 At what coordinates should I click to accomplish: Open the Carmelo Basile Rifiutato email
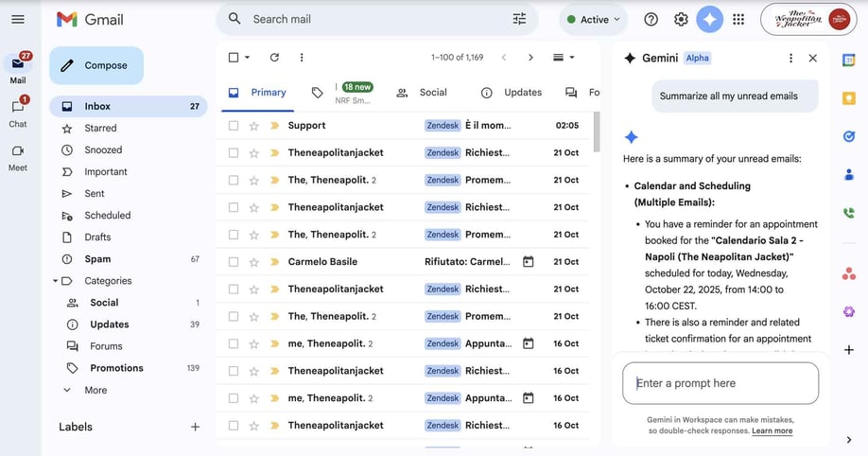403,262
